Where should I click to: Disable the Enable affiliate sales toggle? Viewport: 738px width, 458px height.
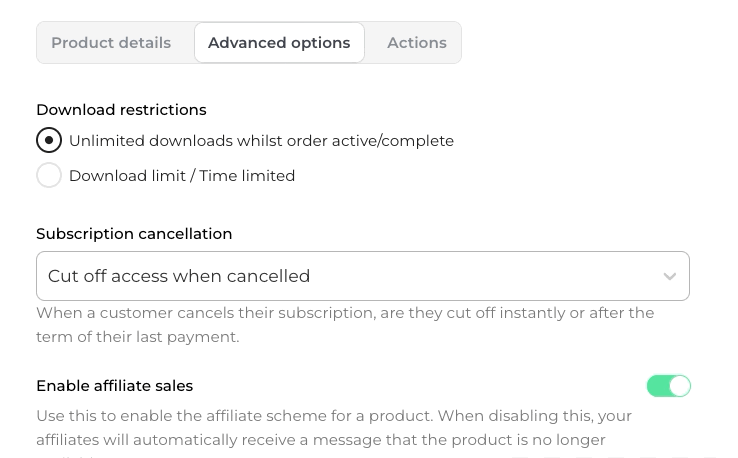(668, 386)
